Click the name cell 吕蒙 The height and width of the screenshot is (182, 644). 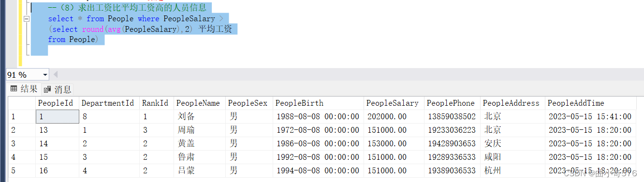(x=200, y=170)
